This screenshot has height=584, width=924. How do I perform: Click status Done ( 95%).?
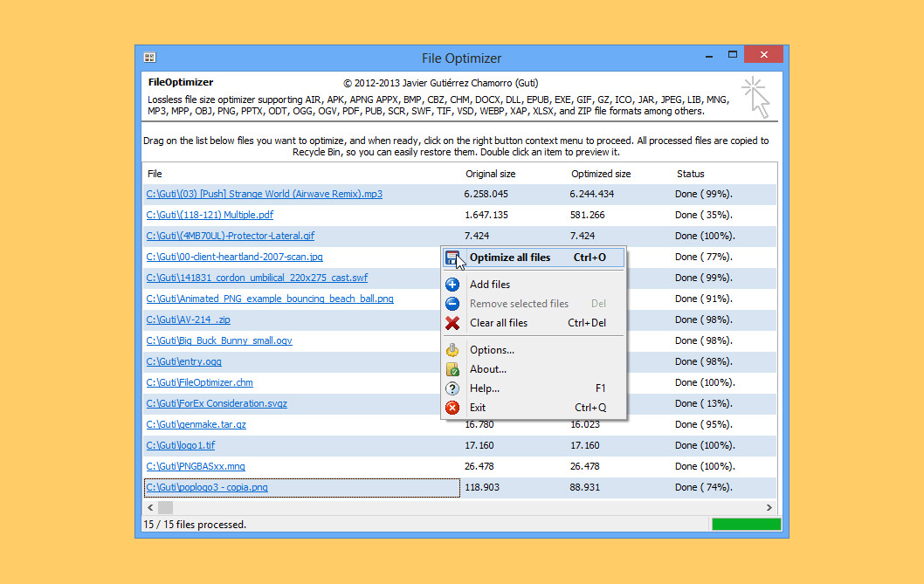(704, 424)
